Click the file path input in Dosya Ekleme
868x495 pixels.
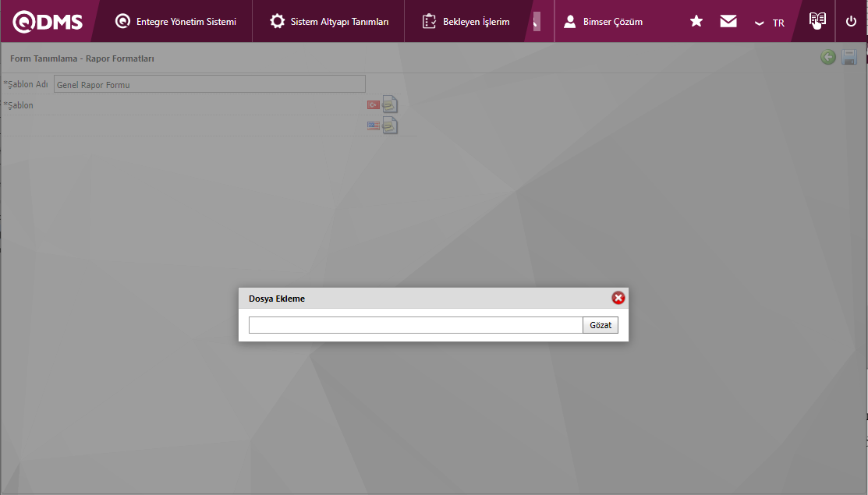point(416,325)
